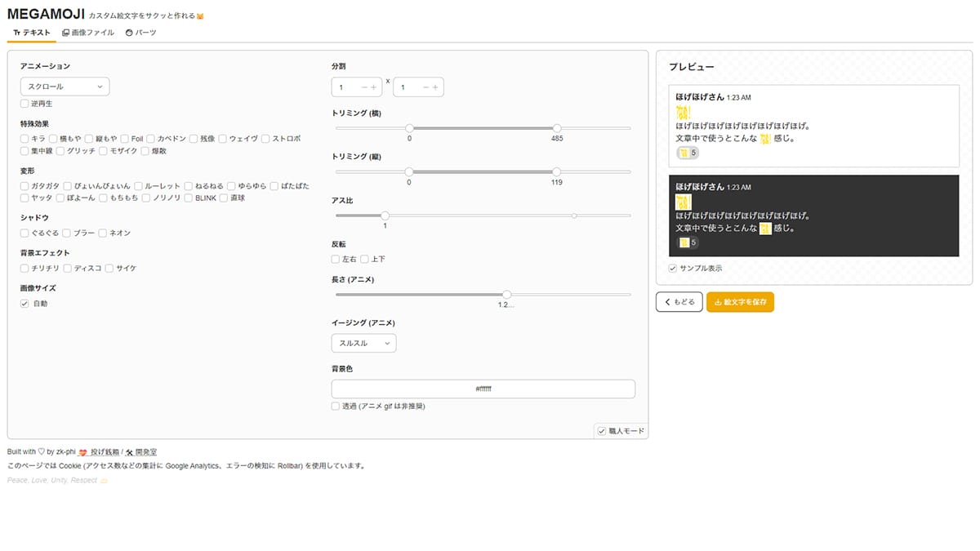Click the 絵文字を保存 save button

[x=740, y=302]
